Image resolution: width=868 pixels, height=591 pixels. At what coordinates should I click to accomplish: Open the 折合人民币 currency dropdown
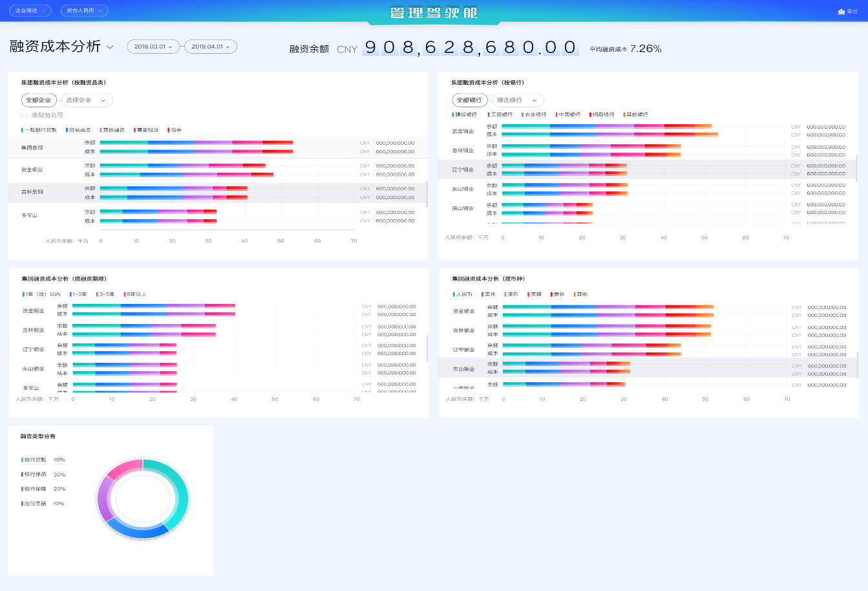pyautogui.click(x=84, y=11)
